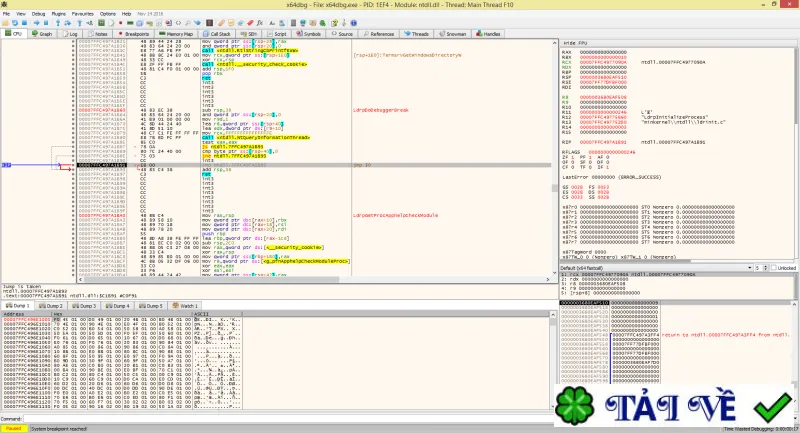The image size is (800, 433).
Task: Open the Plugins menu
Action: [58, 14]
